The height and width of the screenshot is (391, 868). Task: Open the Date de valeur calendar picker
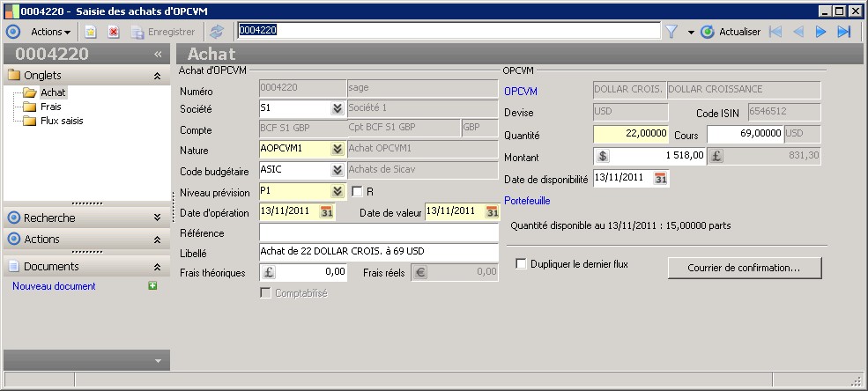point(492,212)
